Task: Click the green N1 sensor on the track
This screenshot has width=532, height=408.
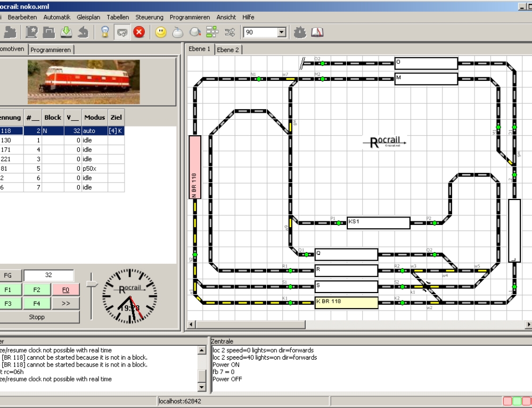Action: click(259, 79)
